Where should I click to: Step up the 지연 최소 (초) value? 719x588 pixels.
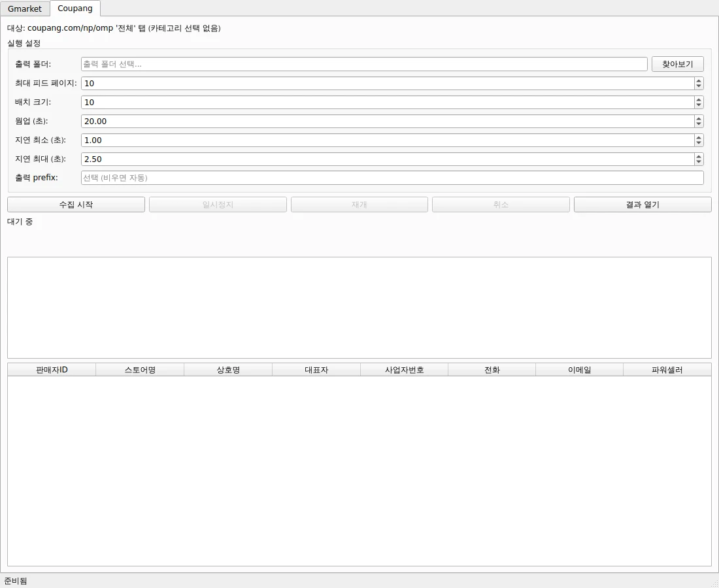point(699,137)
